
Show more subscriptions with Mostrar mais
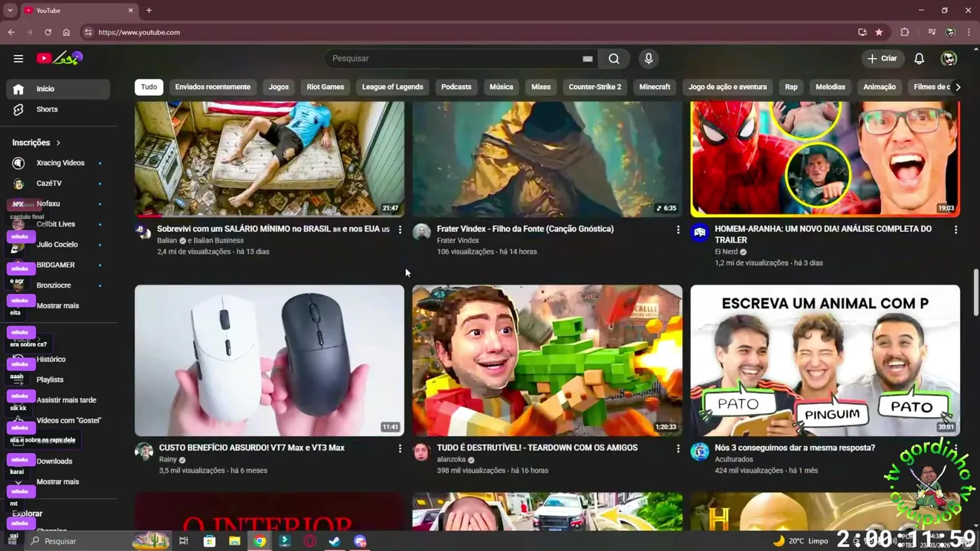pyautogui.click(x=57, y=305)
